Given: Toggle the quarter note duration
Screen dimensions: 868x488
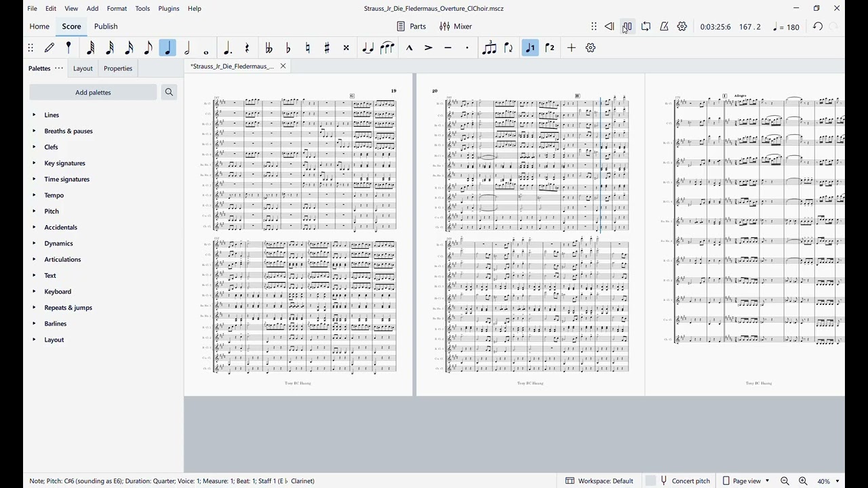Looking at the screenshot, I should coord(168,48).
